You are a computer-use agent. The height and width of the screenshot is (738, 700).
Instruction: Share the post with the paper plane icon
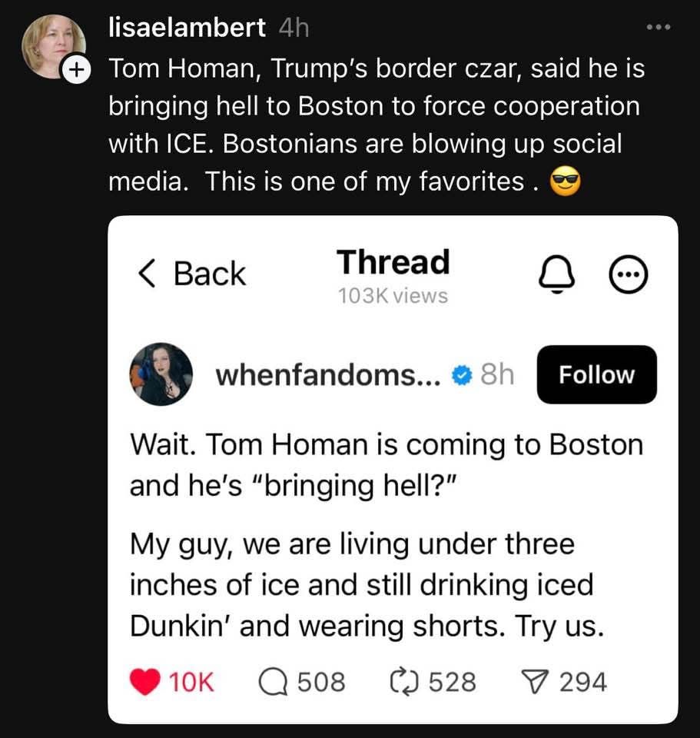point(536,682)
